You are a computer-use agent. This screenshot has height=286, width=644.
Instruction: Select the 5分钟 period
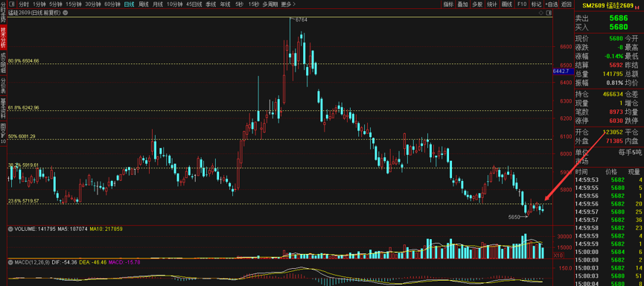[x=56, y=4]
